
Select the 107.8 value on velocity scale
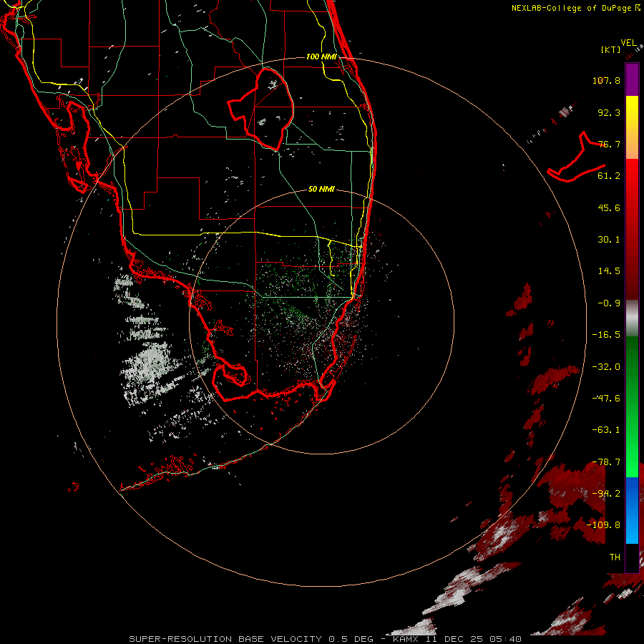[x=606, y=80]
